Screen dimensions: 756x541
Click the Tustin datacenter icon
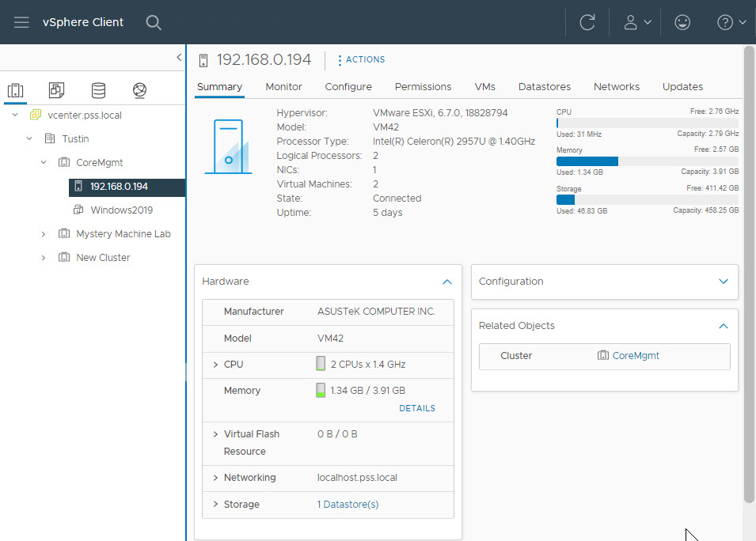pos(50,138)
